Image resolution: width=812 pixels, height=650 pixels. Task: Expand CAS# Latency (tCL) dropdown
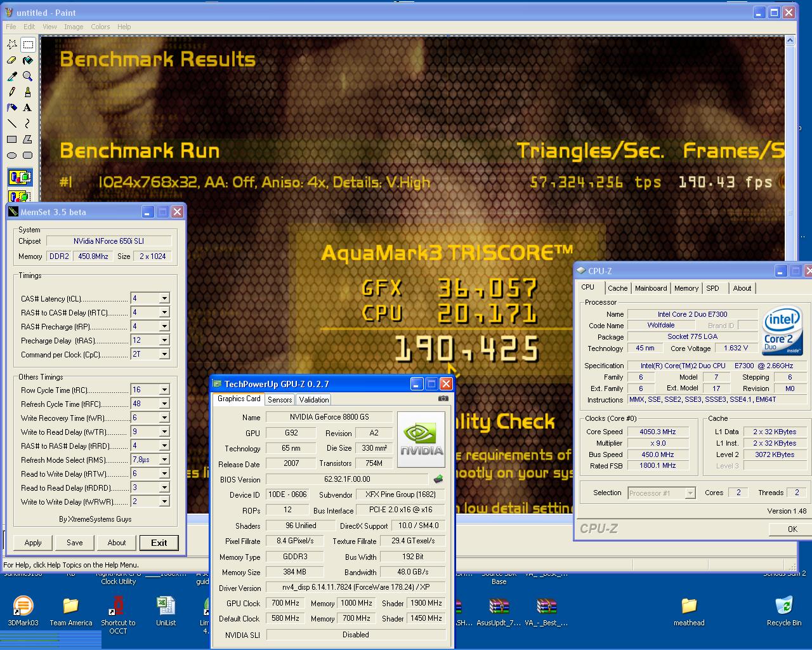tap(164, 298)
